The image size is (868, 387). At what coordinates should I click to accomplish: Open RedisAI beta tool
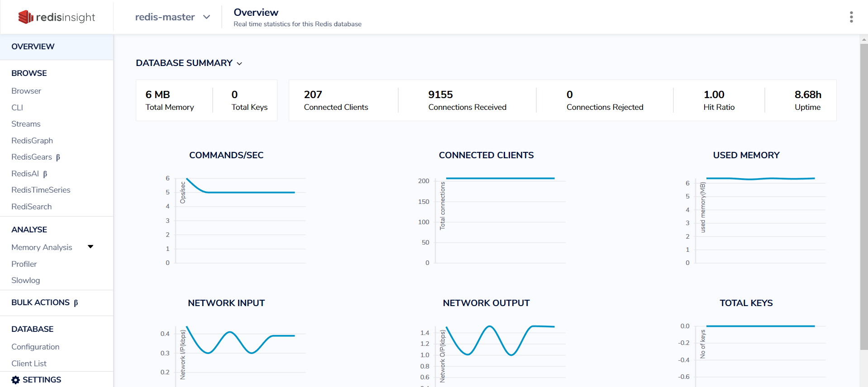click(x=29, y=174)
